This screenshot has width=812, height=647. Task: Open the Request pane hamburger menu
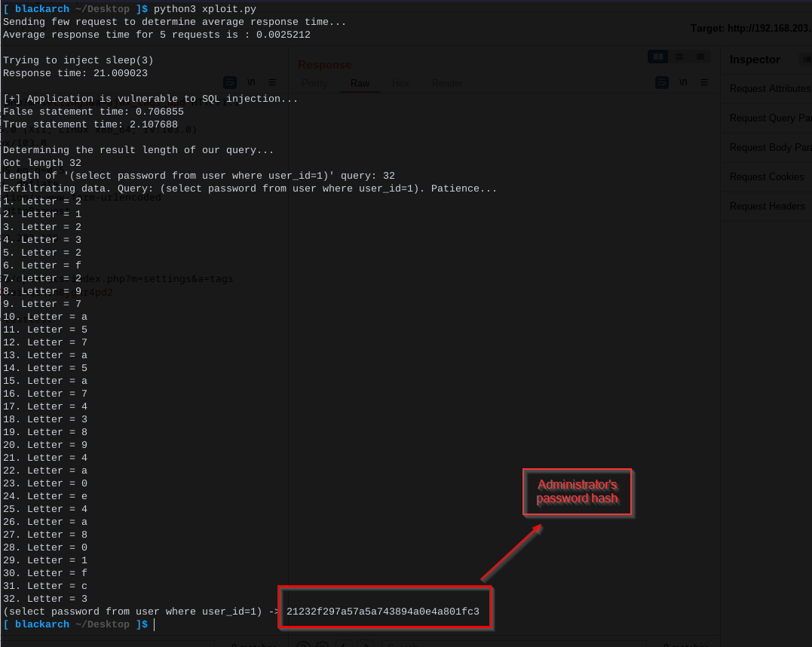click(x=272, y=82)
